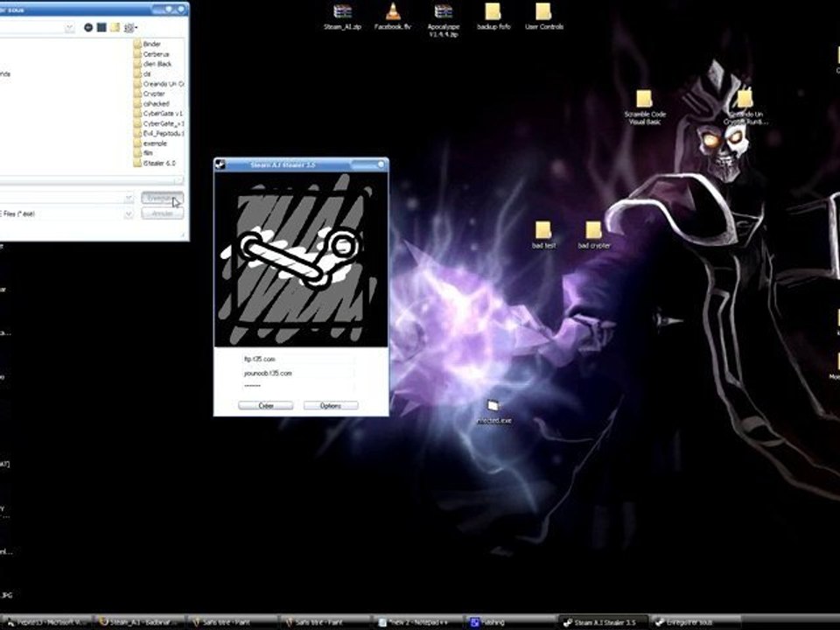The width and height of the screenshot is (840, 630).
Task: Select the dll folder
Action: [142, 73]
